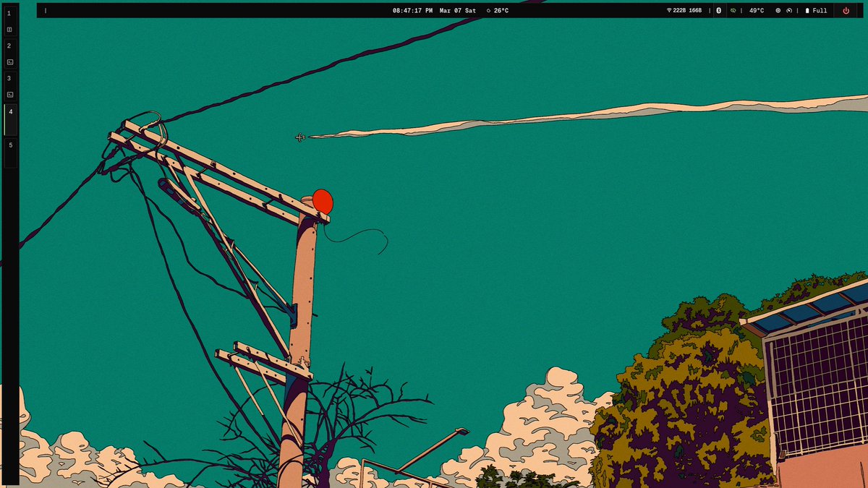Click the weather icon beside 26°C

point(488,11)
